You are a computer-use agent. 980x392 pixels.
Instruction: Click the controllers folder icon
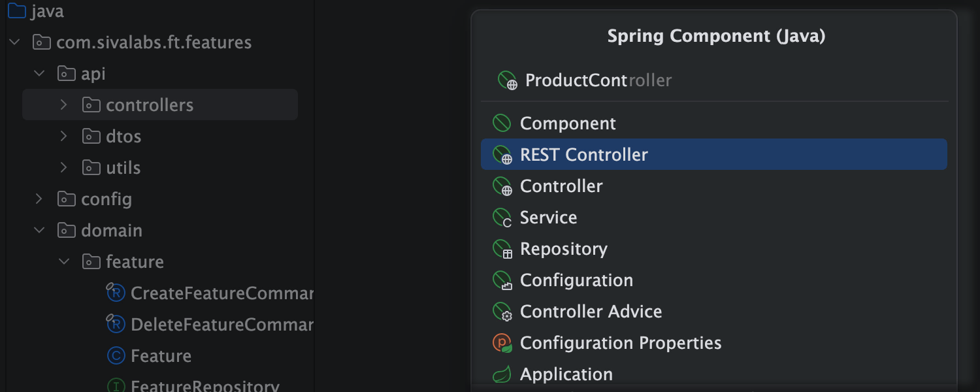click(90, 105)
